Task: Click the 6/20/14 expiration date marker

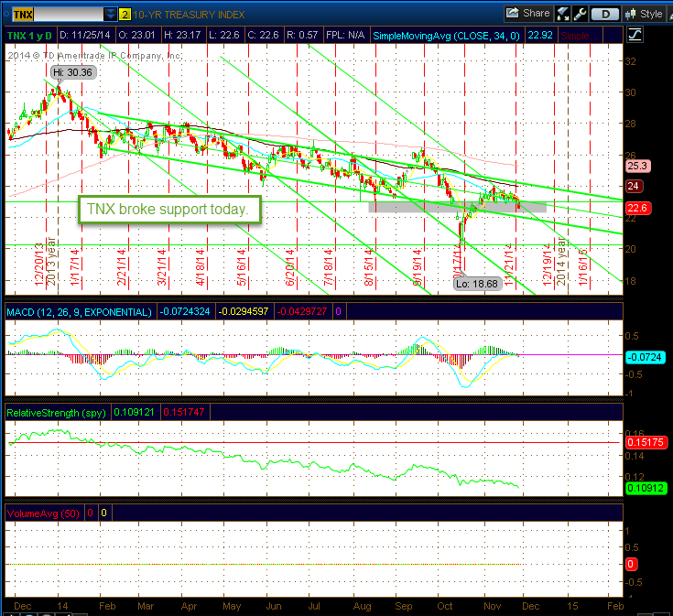Action: tap(290, 267)
